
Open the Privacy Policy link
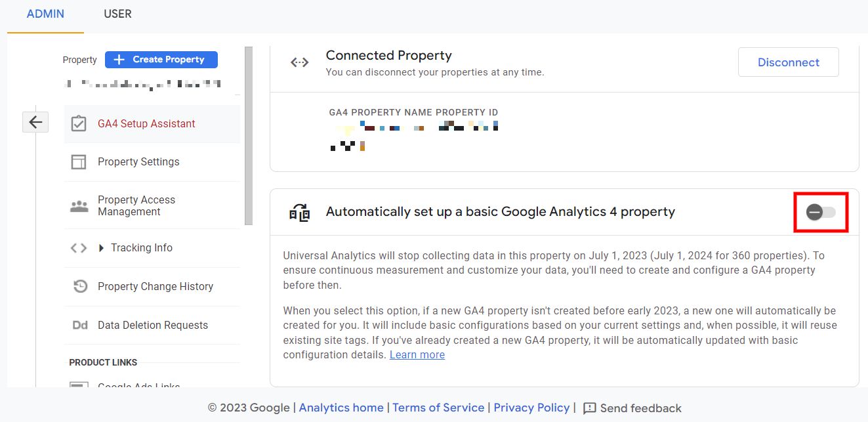531,408
